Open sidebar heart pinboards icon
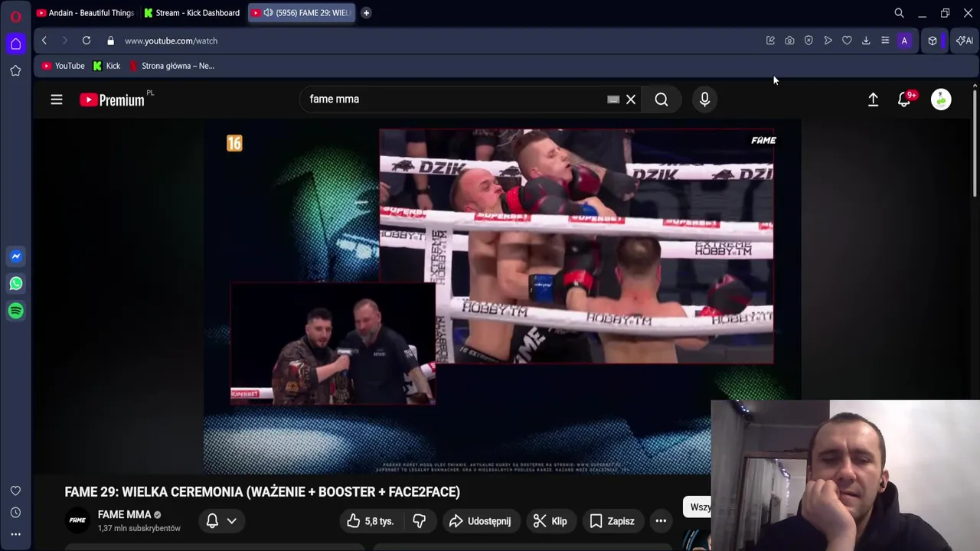This screenshot has width=980, height=551. (15, 491)
